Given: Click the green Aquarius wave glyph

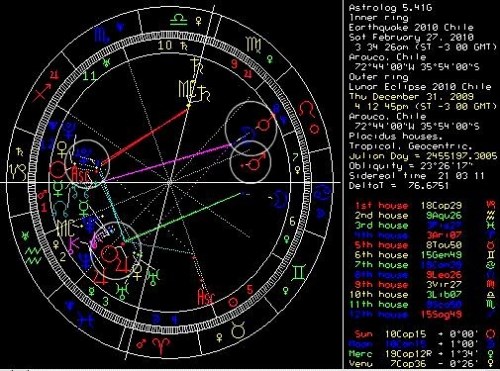Looking at the screenshot, I should [34, 255].
